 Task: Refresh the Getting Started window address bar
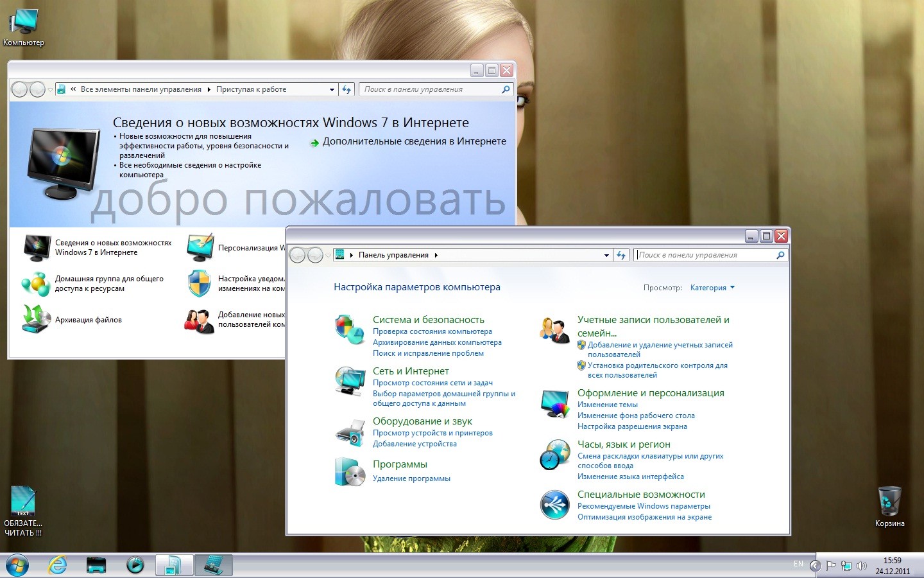(346, 89)
